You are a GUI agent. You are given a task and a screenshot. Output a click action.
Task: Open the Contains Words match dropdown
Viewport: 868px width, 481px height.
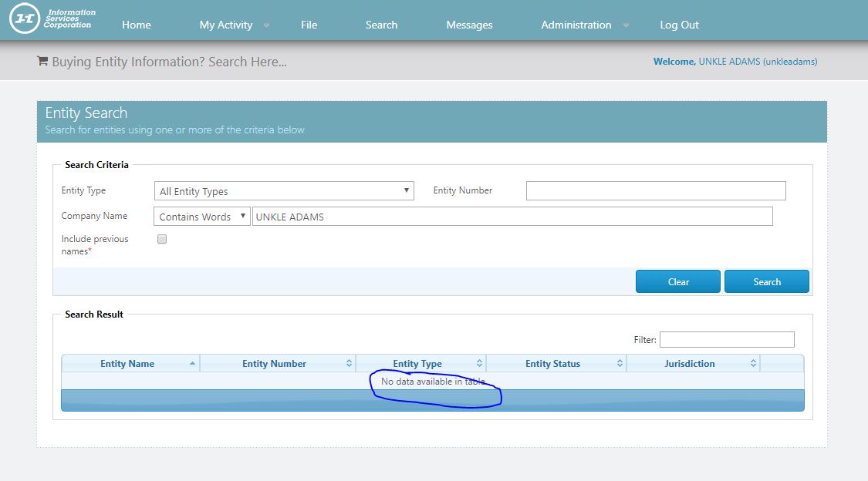[202, 216]
